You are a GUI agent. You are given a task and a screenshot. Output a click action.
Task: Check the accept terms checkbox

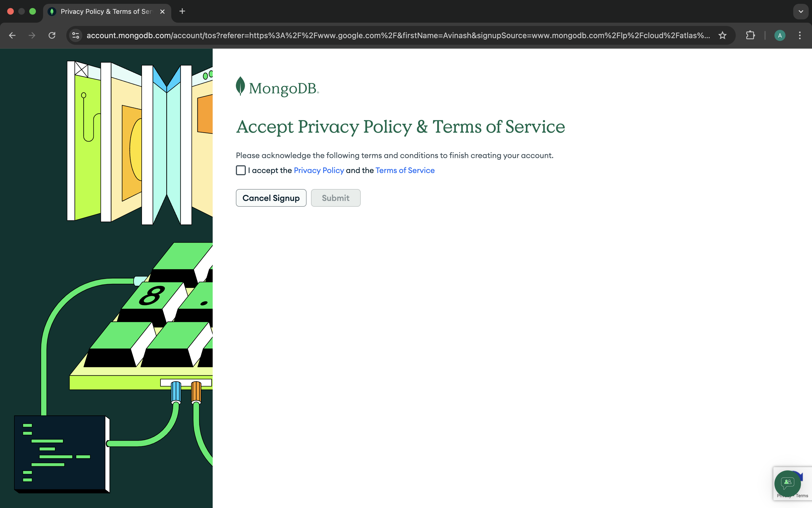coord(241,170)
